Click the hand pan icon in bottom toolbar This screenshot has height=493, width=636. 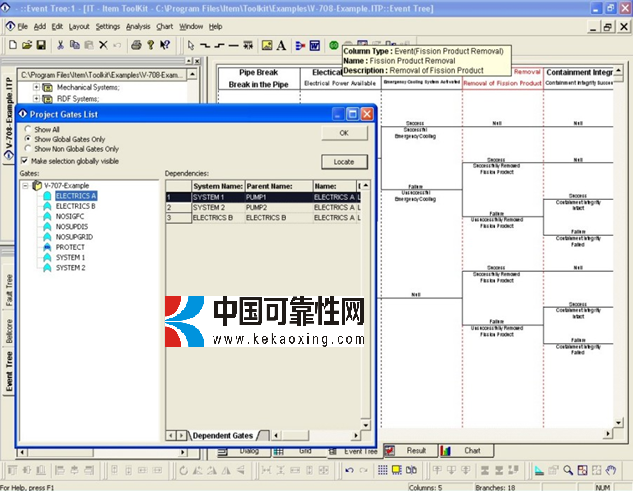click(x=610, y=471)
